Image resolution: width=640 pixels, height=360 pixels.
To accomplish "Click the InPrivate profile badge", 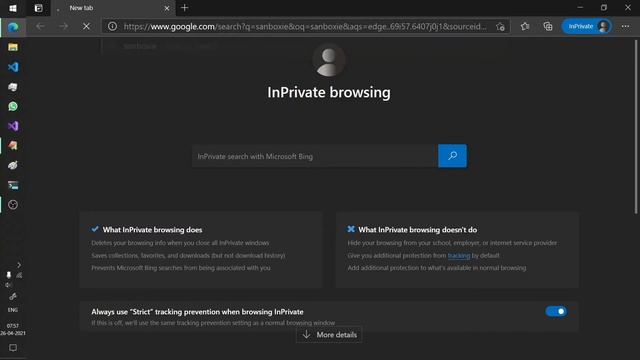I will click(587, 27).
